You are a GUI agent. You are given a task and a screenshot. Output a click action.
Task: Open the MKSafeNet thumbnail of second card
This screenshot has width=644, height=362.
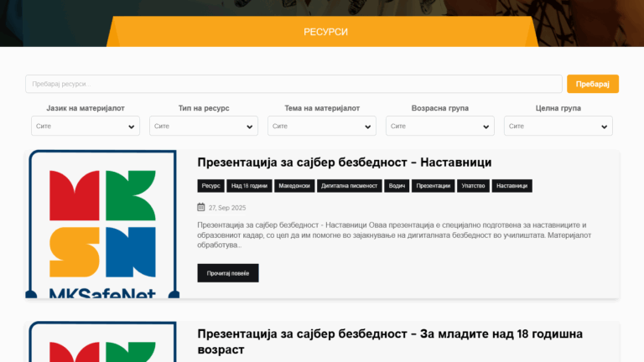[x=102, y=342]
